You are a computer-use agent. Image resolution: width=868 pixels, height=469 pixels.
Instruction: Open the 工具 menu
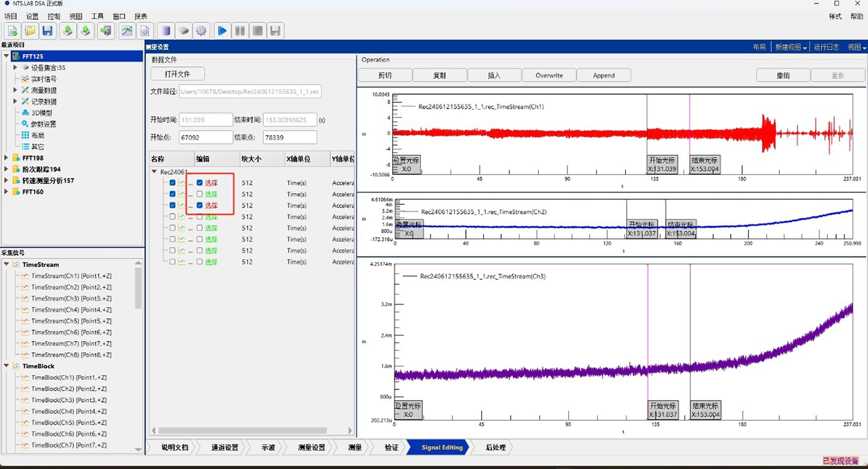click(x=98, y=16)
